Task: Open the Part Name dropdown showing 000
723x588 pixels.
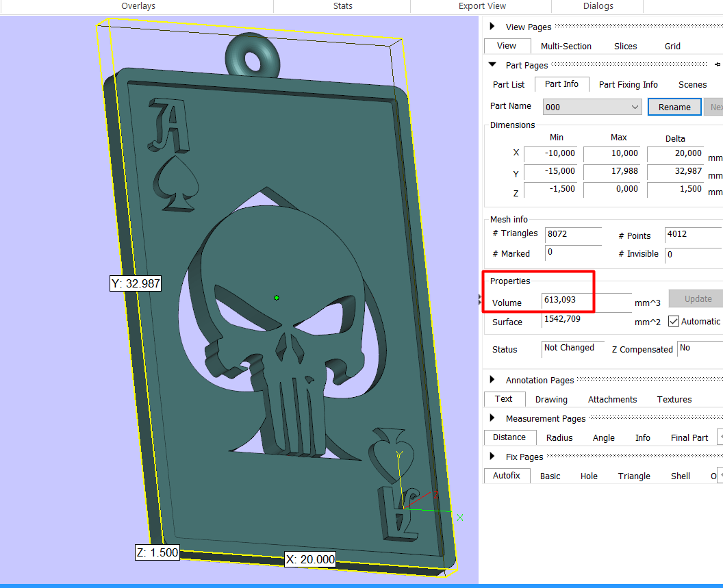Action: pyautogui.click(x=592, y=107)
